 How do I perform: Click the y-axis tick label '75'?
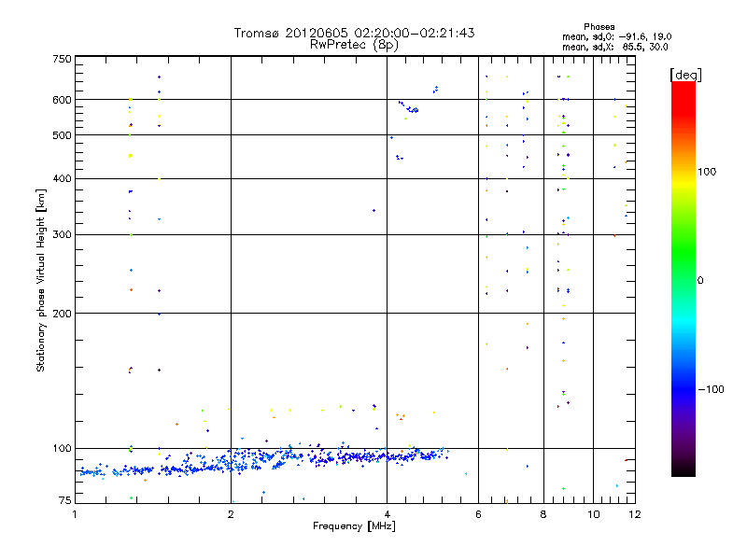[x=65, y=500]
